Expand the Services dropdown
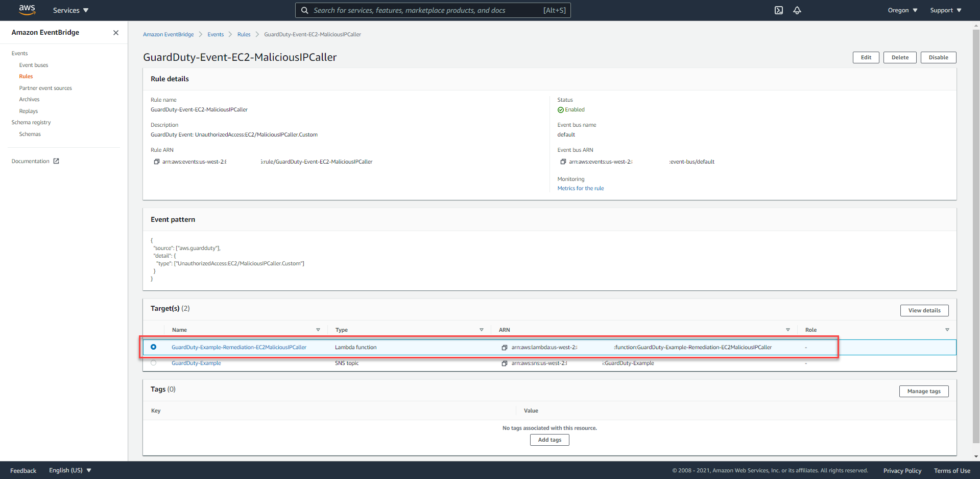This screenshot has height=479, width=980. (x=71, y=10)
